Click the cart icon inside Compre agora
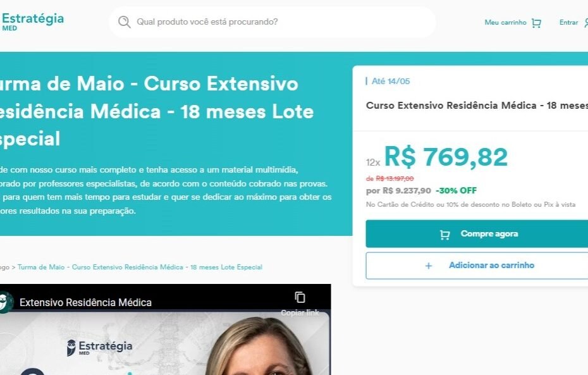 click(x=444, y=235)
